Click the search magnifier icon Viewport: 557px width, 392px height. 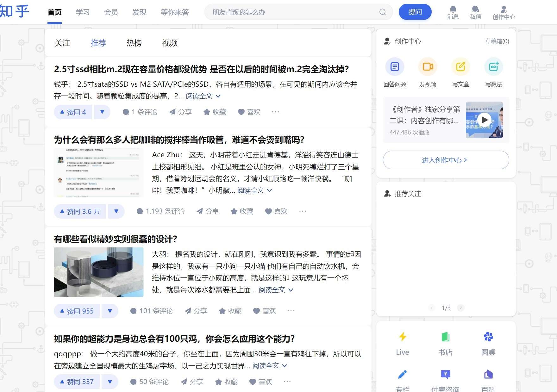tap(382, 12)
